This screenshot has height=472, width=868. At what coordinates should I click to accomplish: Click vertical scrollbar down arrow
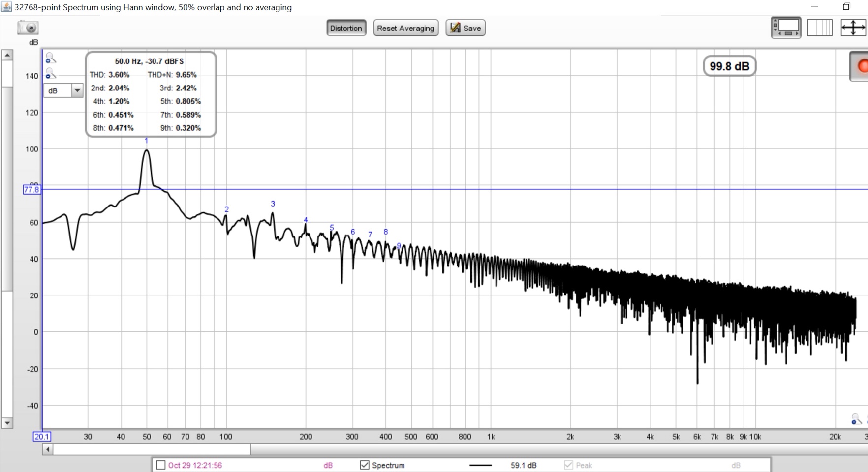point(7,423)
